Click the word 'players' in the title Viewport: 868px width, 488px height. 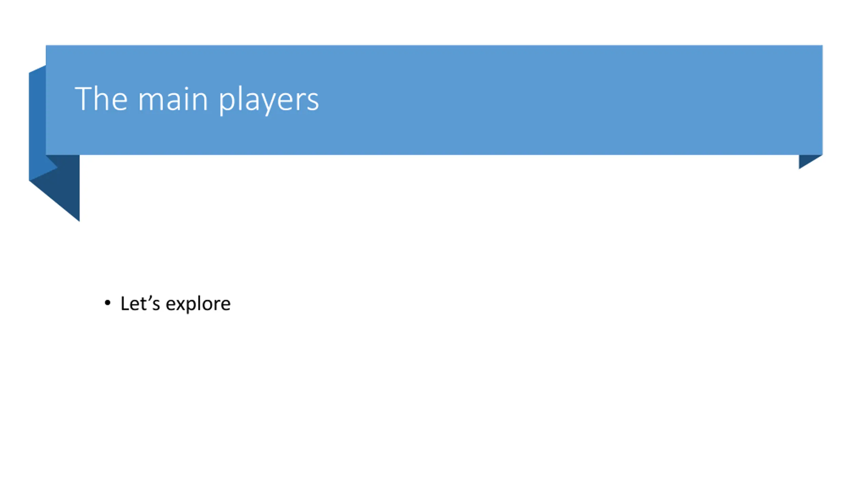(x=269, y=100)
